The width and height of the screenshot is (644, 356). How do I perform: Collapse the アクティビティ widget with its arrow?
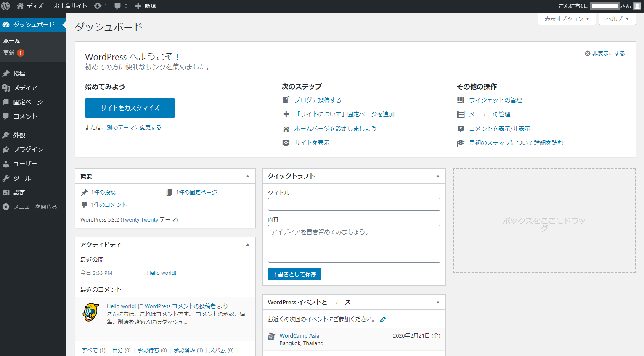(248, 245)
